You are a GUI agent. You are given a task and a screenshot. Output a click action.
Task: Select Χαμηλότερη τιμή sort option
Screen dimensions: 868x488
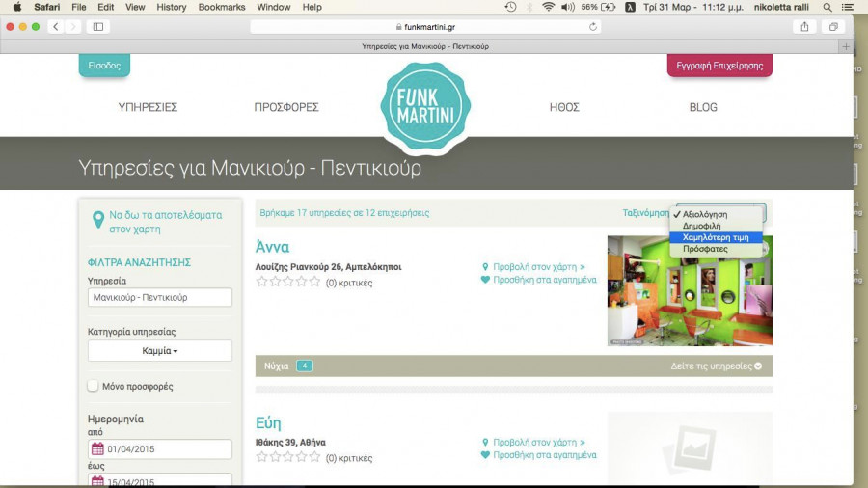[x=716, y=237]
